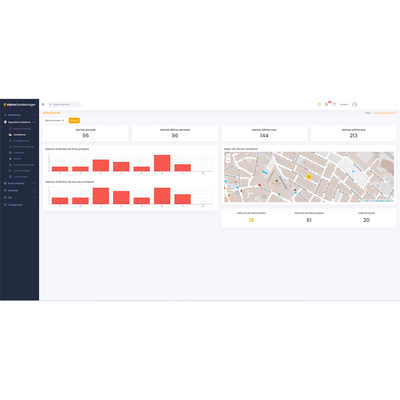Click the vehicle search field in the header
Screen dimensions: 400x400
(x=64, y=104)
